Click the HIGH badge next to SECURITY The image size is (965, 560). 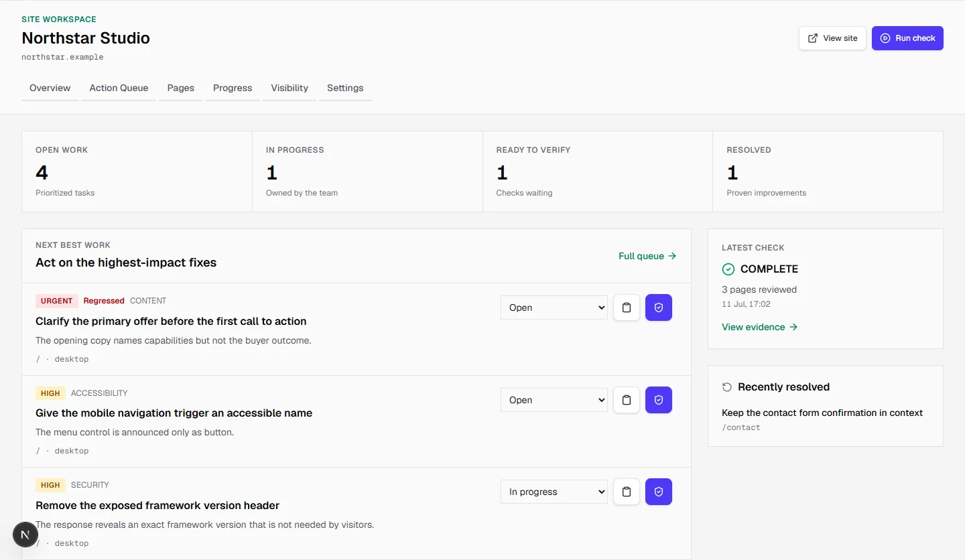50,485
